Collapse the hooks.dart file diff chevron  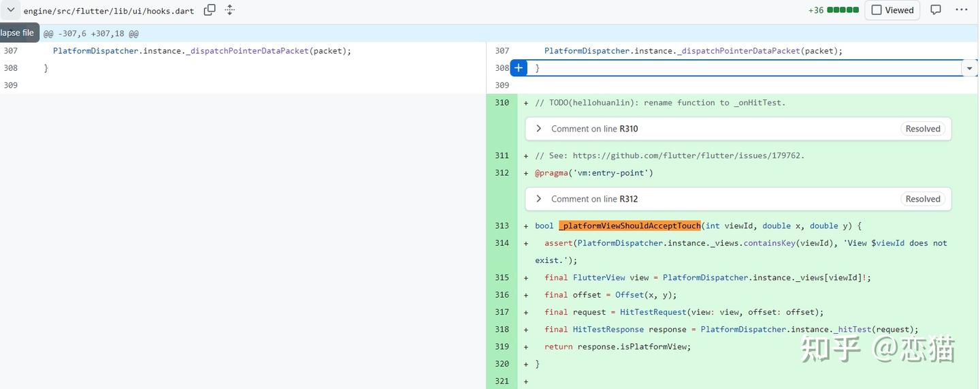coord(11,10)
